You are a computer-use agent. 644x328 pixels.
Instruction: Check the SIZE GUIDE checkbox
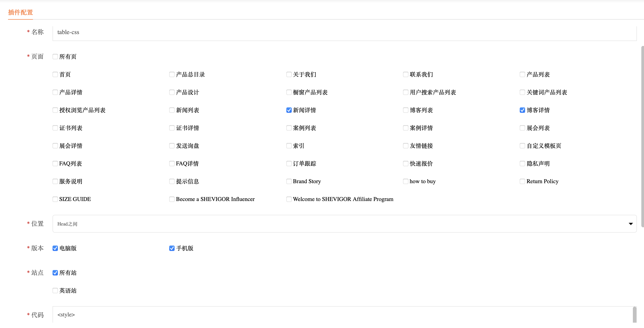[55, 199]
